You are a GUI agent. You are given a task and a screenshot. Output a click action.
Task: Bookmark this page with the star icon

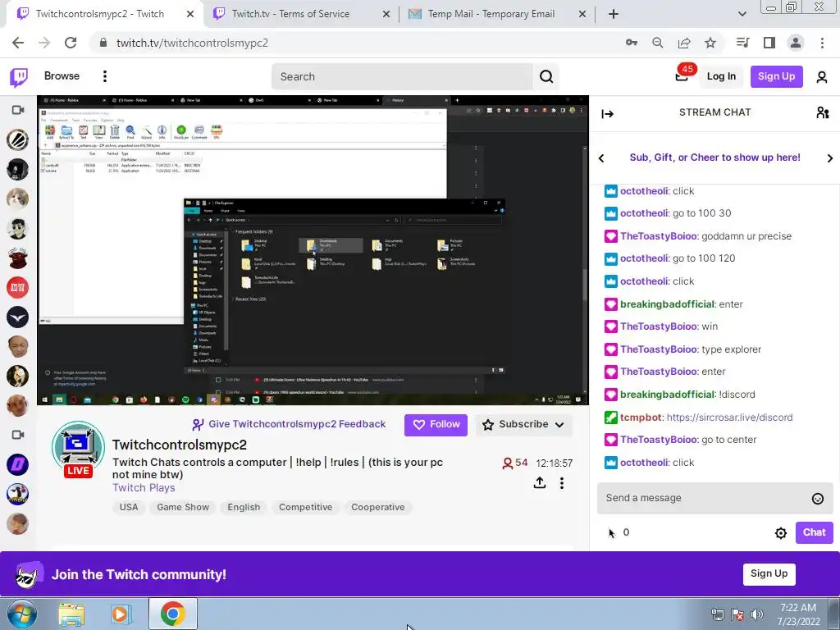pyautogui.click(x=710, y=43)
